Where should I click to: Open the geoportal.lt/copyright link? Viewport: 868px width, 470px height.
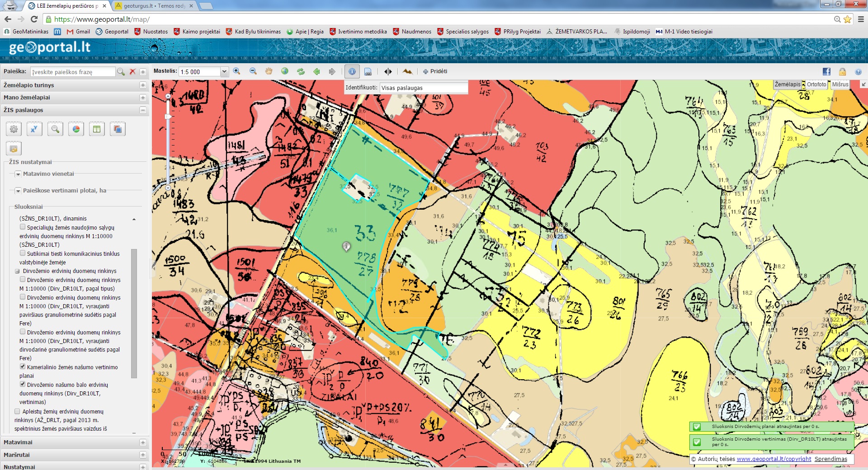(x=774, y=459)
